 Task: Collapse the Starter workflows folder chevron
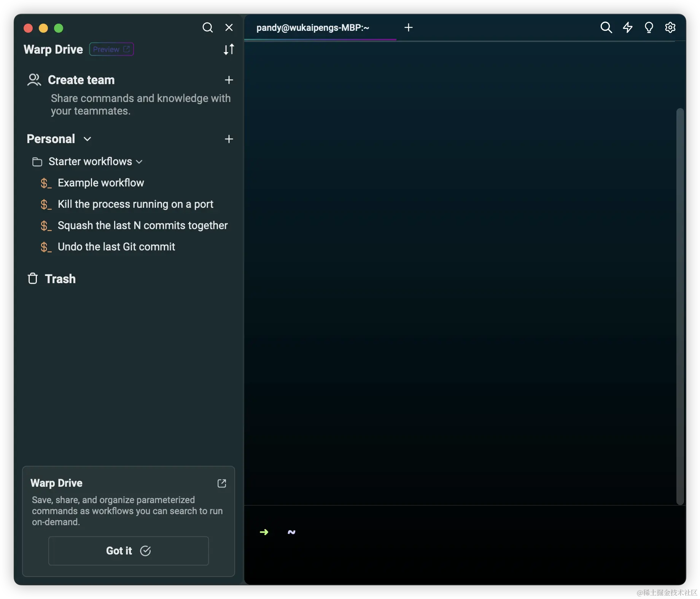[139, 162]
